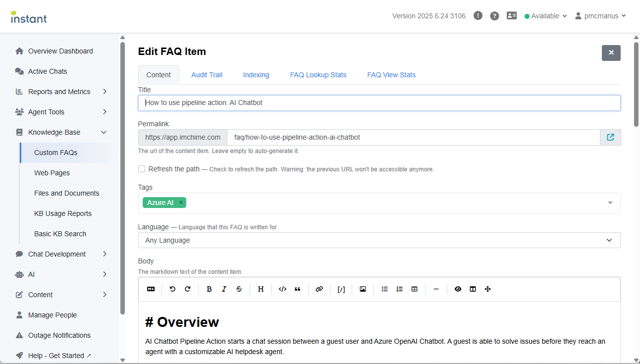Expand Chat Development menu
The width and height of the screenshot is (640, 364).
(x=105, y=254)
